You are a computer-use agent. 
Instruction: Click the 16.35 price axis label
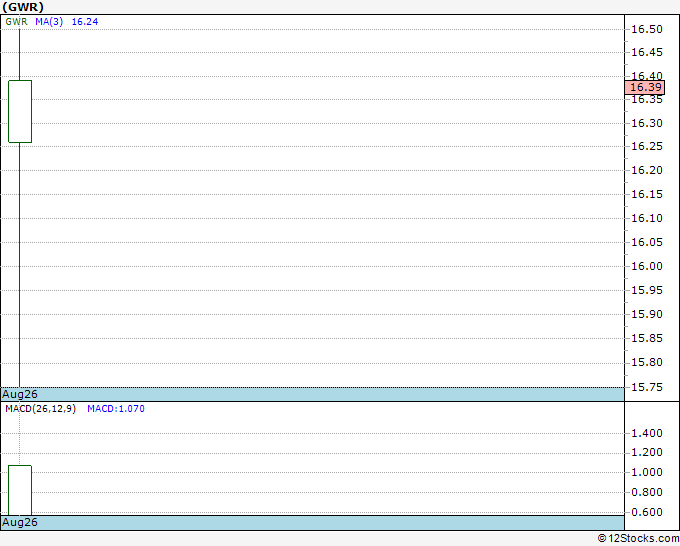647,99
